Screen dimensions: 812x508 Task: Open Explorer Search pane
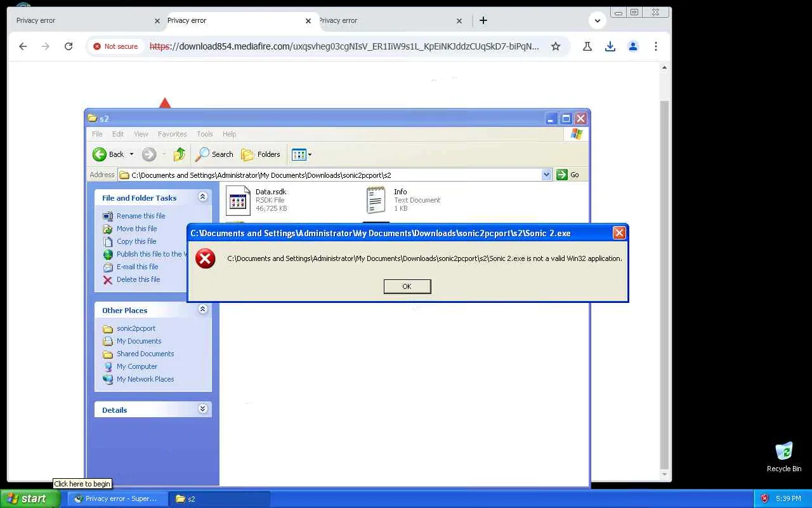(214, 154)
